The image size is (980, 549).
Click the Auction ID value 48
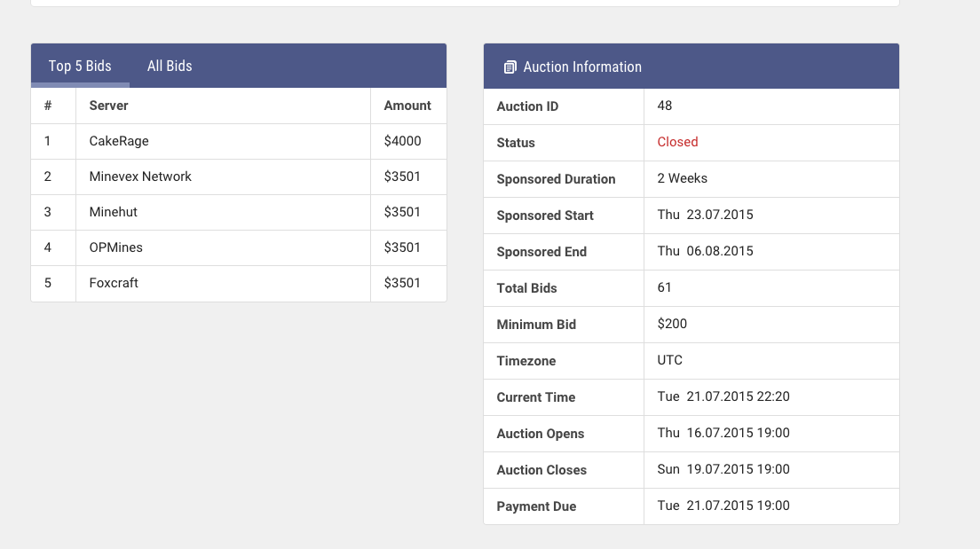(x=665, y=106)
